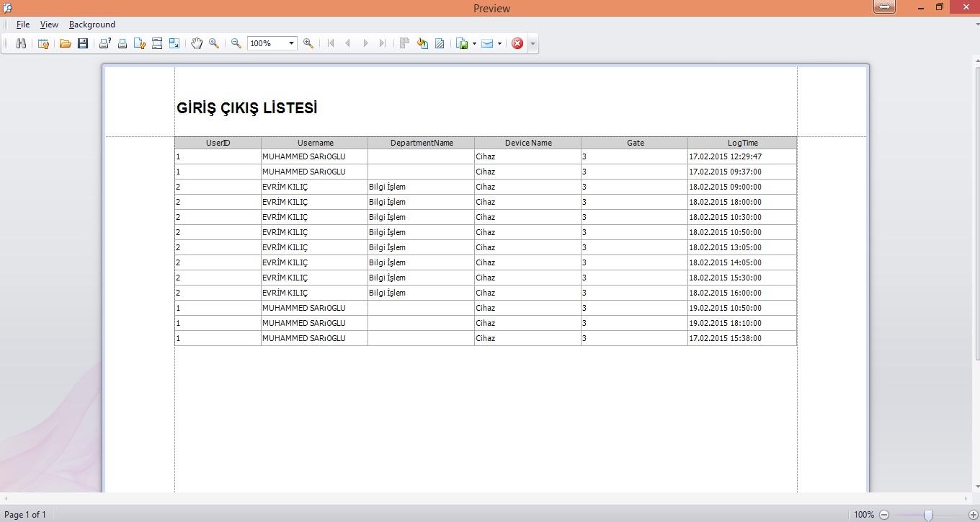
Task: Click the vertical scrollbar up arrow
Action: click(976, 60)
